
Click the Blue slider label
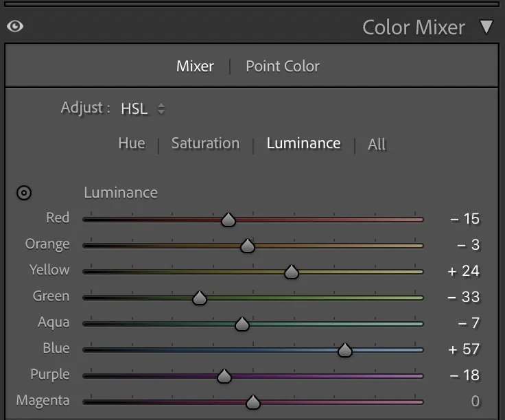point(56,348)
